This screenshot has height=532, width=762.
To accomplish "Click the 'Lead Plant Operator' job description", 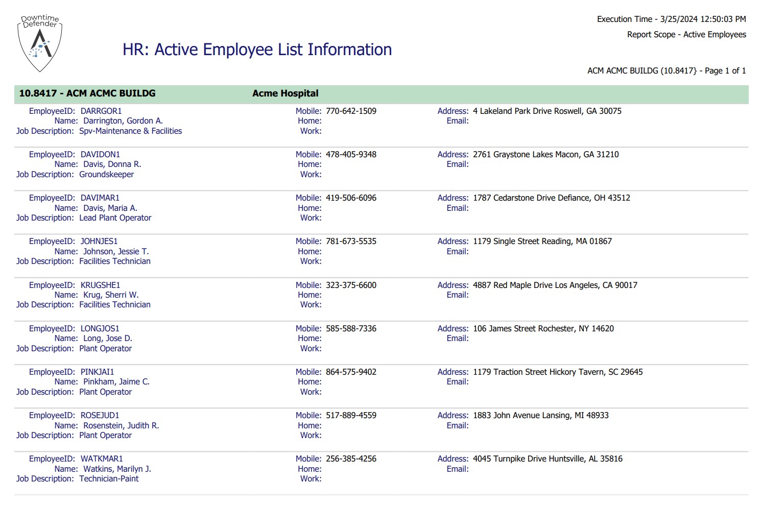I will click(115, 218).
